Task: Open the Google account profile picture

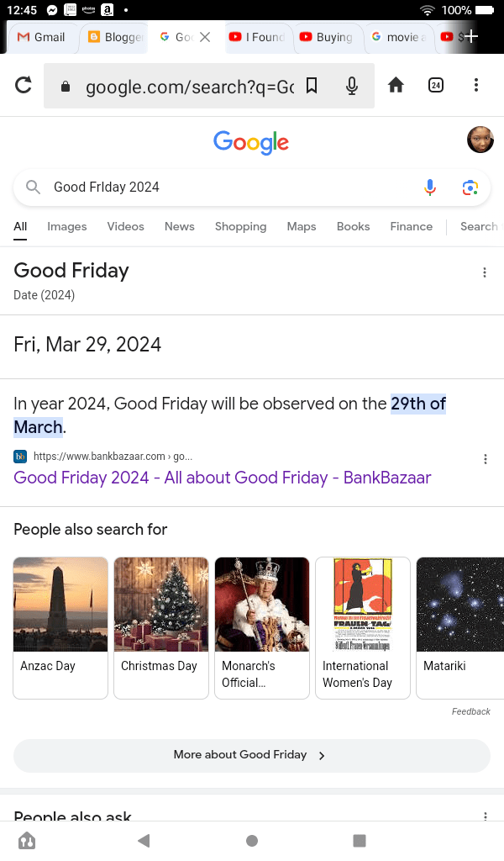Action: [x=480, y=140]
